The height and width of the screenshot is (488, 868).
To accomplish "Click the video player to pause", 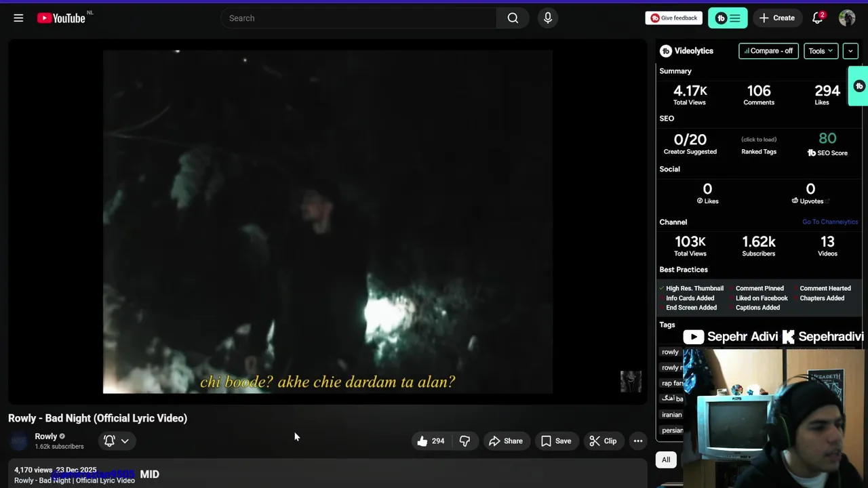I will pyautogui.click(x=328, y=222).
